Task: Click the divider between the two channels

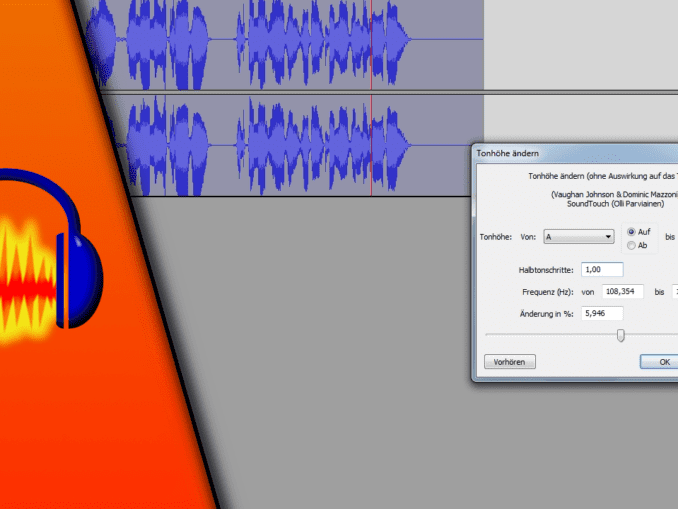Action: 300,93
